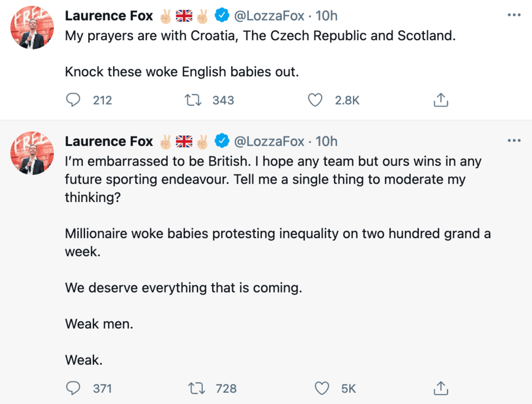The width and height of the screenshot is (532, 404).
Task: Open more options on second tweet
Action: tap(514, 141)
